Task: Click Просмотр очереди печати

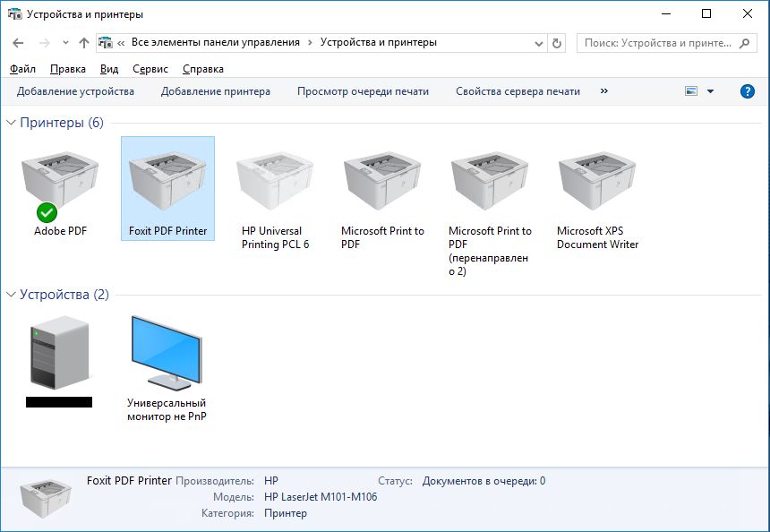Action: point(363,91)
